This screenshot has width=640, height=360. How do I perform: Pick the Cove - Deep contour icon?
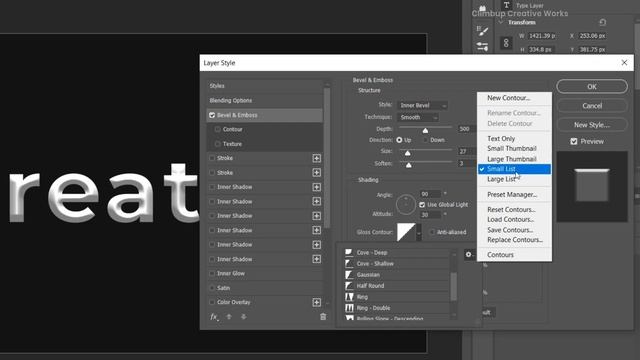click(349, 252)
